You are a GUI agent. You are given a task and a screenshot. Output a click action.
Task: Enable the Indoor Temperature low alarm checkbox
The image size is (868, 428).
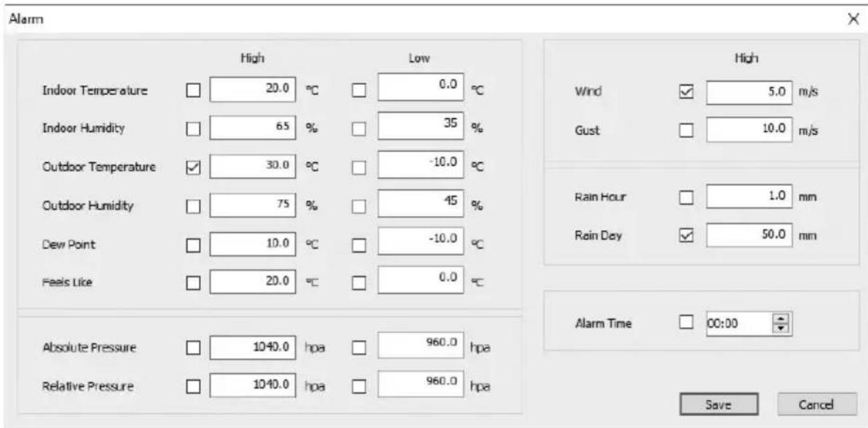(359, 91)
